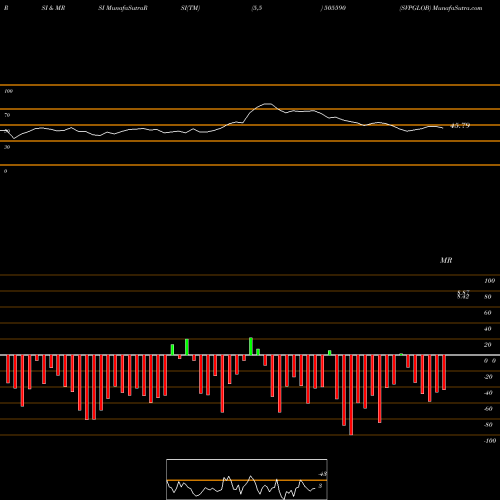Click the RSI axis label '70'
500x500 pixels.
click(7, 115)
